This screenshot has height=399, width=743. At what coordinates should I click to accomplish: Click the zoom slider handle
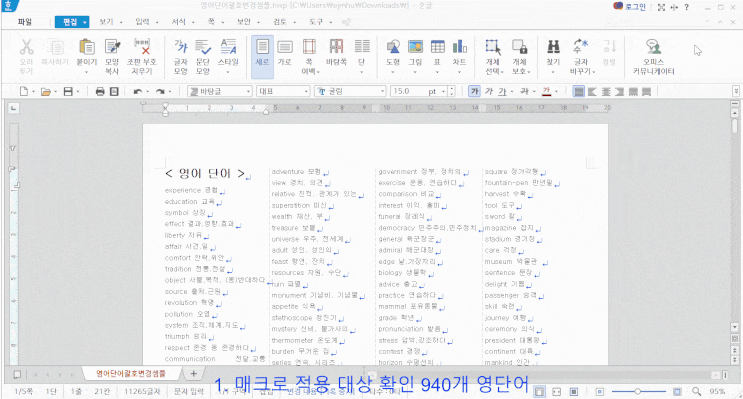coord(638,391)
